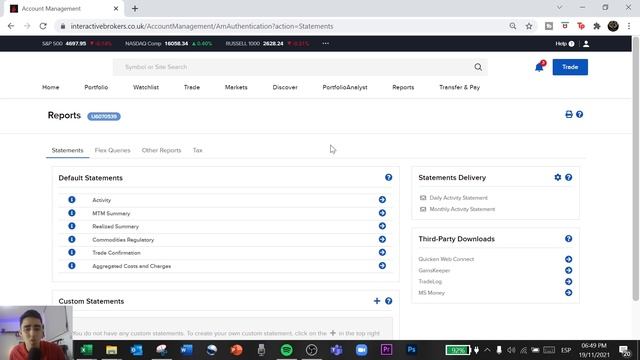Open Photoshop from the taskbar
The width and height of the screenshot is (640, 360).
coord(411,350)
